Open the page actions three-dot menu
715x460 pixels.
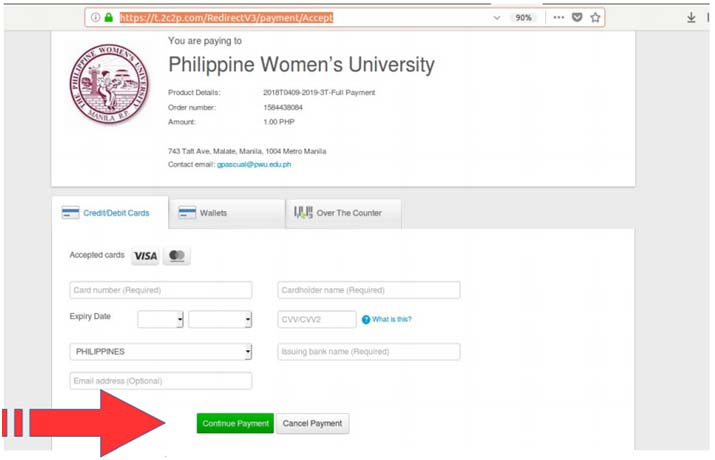pos(559,17)
